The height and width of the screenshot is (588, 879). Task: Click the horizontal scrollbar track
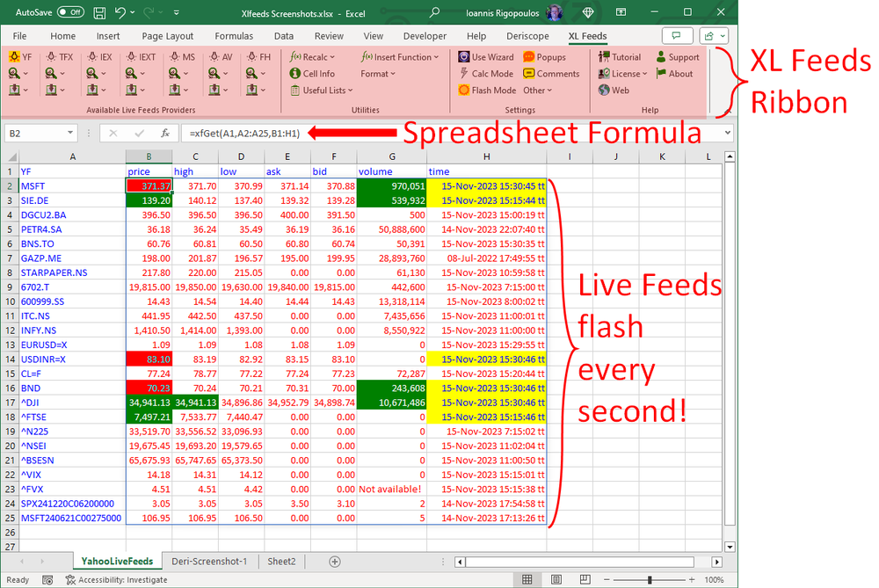coord(579,562)
